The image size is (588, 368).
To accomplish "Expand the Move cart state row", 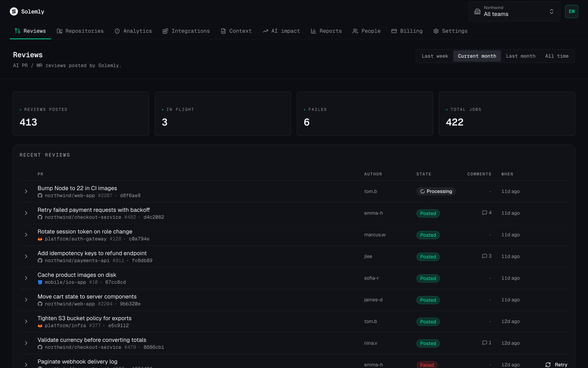I will click(26, 300).
